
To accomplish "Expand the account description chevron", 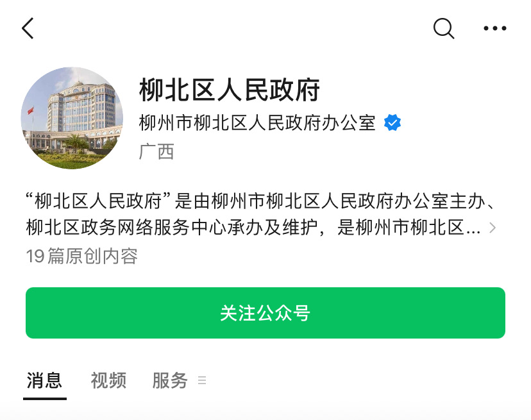I will [x=493, y=228].
